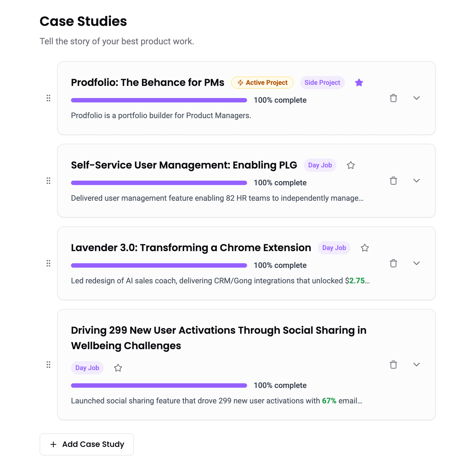476x467 pixels.
Task: Delete the Prodfolio case study via trash icon
Action: 393,98
